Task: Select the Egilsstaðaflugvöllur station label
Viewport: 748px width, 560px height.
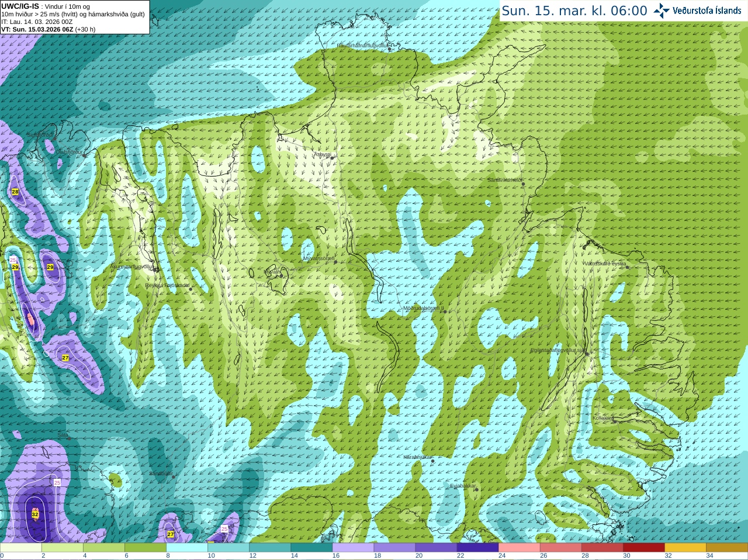Action: click(x=557, y=350)
